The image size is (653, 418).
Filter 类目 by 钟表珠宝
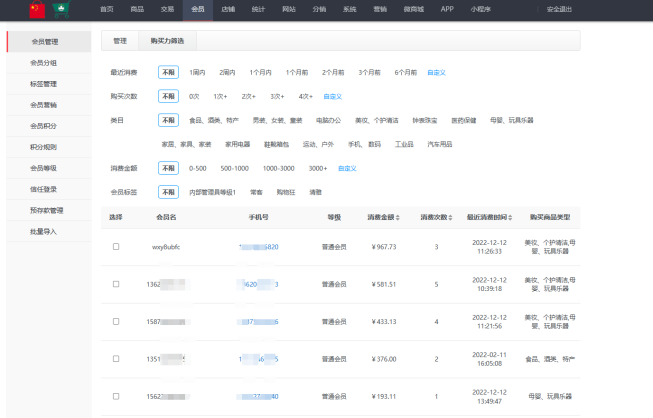pos(425,120)
